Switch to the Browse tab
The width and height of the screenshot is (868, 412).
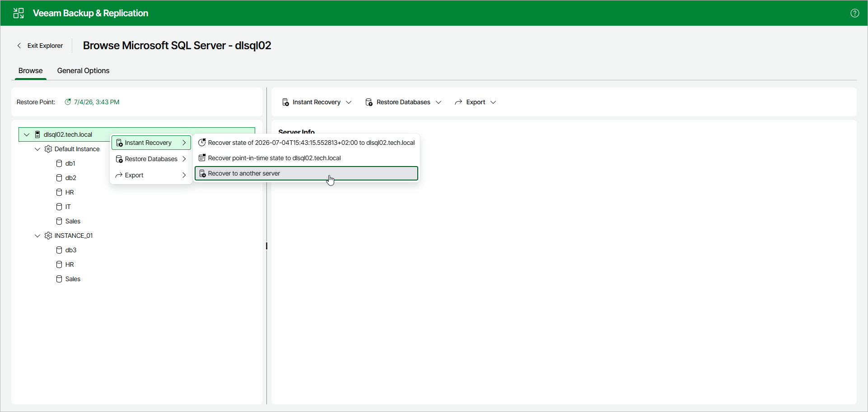31,71
